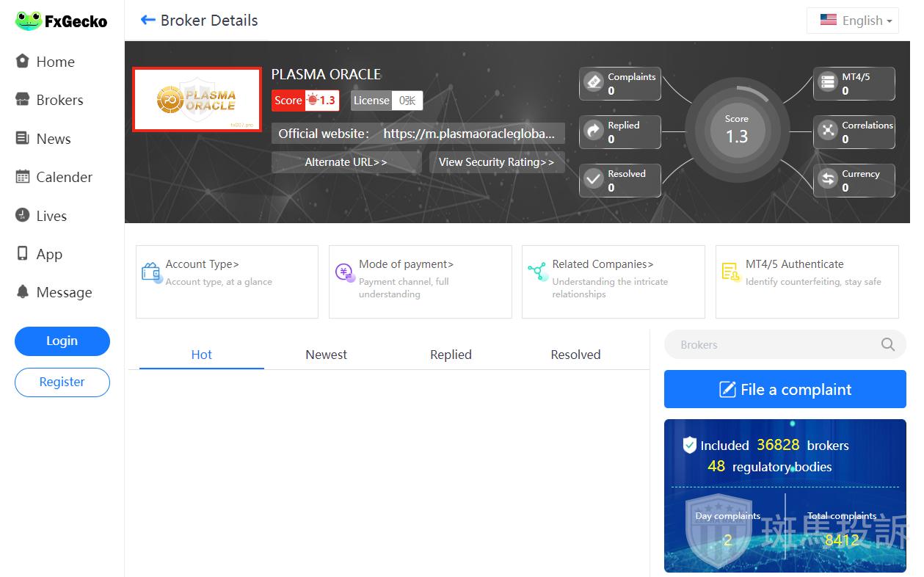
Task: Switch to the Newest tab
Action: (326, 355)
